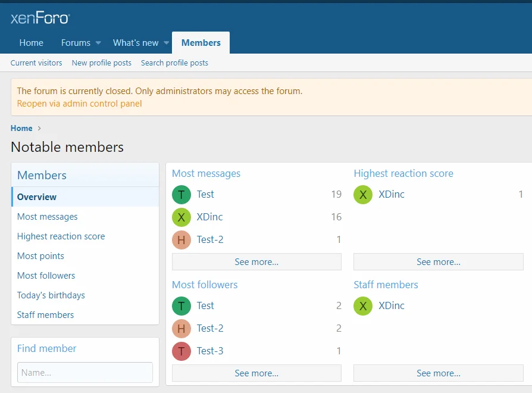Open Today's birthdays in sidebar
This screenshot has height=393, width=532.
click(x=51, y=295)
